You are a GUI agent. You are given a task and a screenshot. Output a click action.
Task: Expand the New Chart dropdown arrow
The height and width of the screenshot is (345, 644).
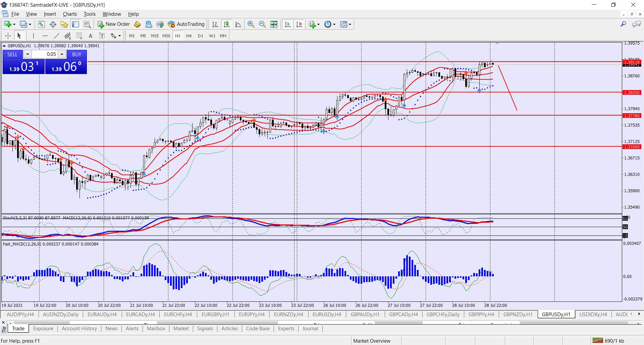click(x=14, y=24)
